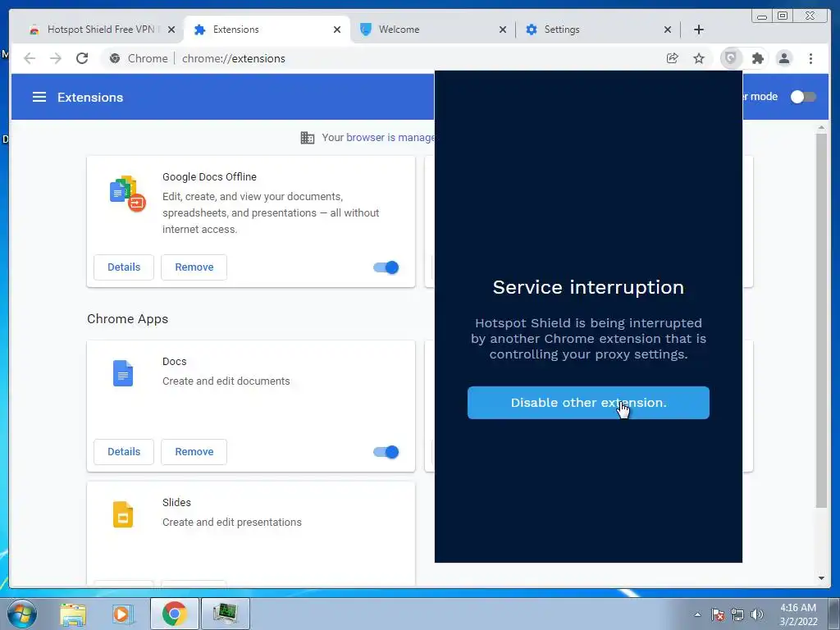The image size is (840, 630).
Task: Open Details for Google Docs Offline
Action: coord(124,267)
